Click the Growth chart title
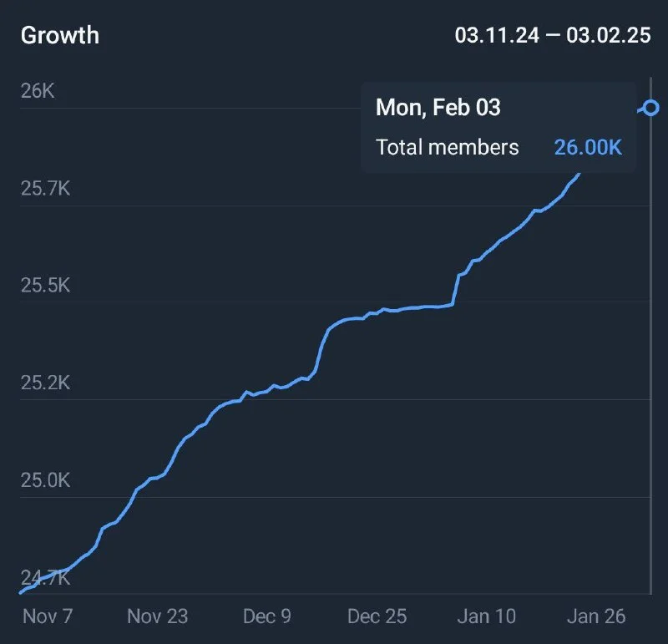The image size is (668, 644). pos(59,35)
